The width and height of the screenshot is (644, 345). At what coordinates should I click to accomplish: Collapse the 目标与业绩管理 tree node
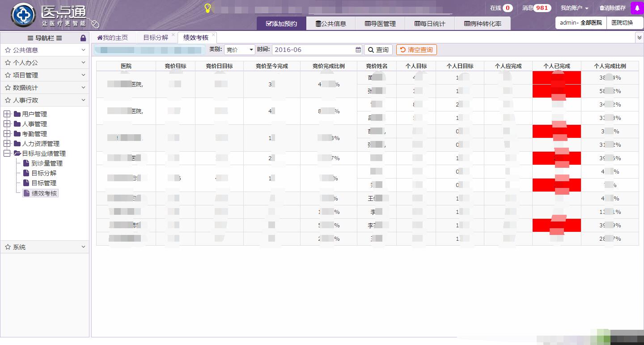point(7,153)
